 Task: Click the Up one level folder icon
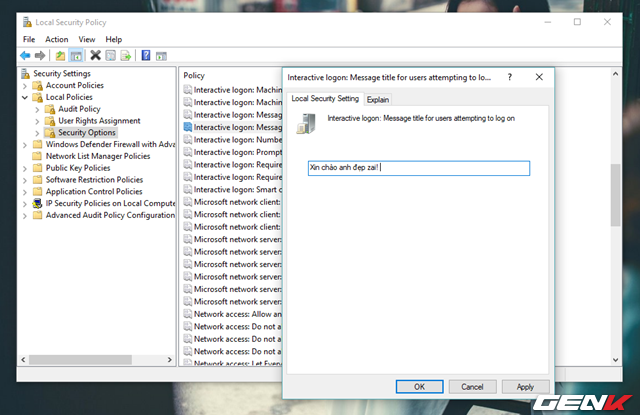pyautogui.click(x=60, y=55)
